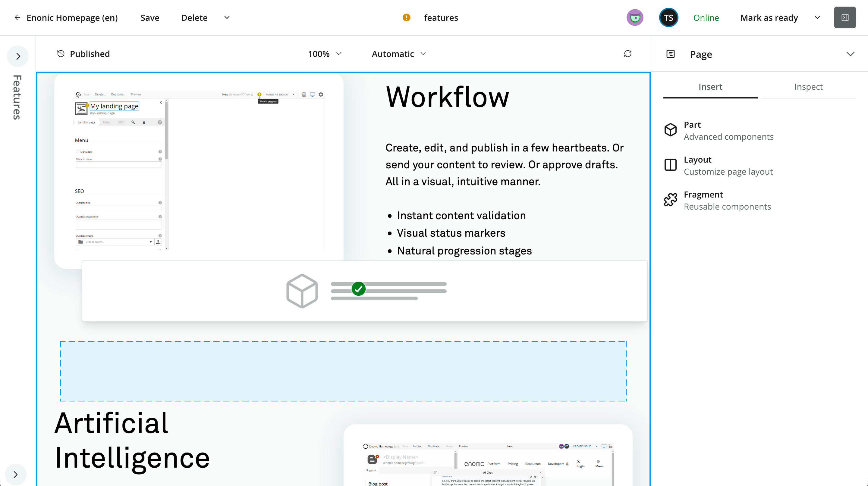Click the Delete button
Screen dimensions: 868x486
pos(194,17)
